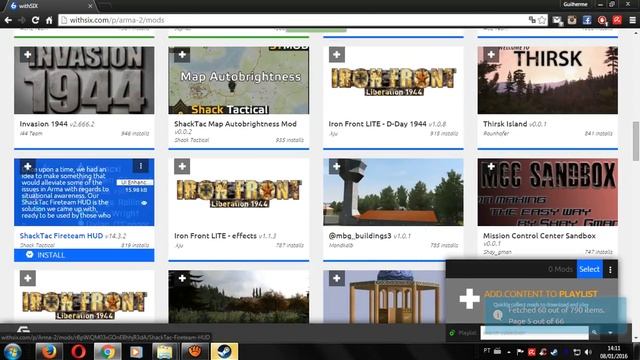The height and width of the screenshot is (360, 640).
Task: Click plus icon on the gazebo structure card
Action: click(x=337, y=278)
